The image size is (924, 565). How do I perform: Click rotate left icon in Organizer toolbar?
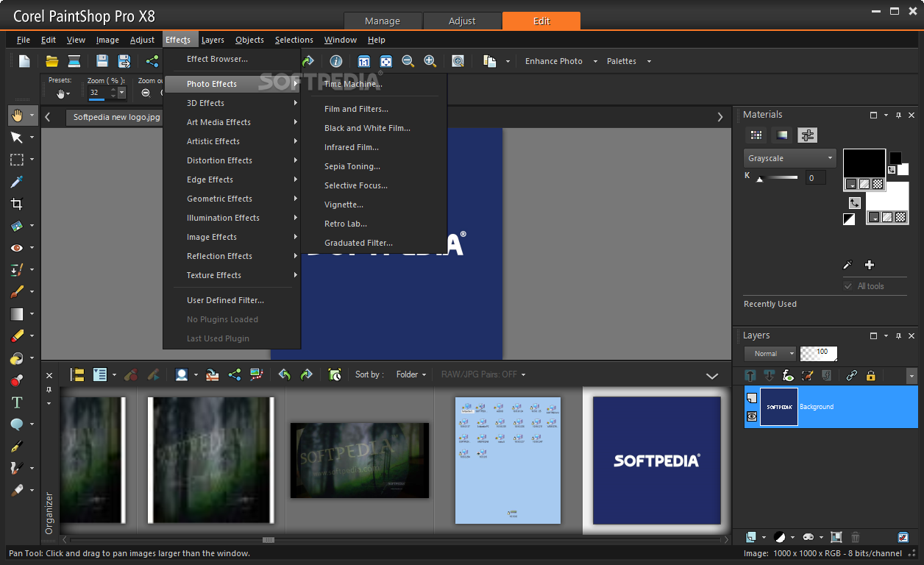point(285,374)
